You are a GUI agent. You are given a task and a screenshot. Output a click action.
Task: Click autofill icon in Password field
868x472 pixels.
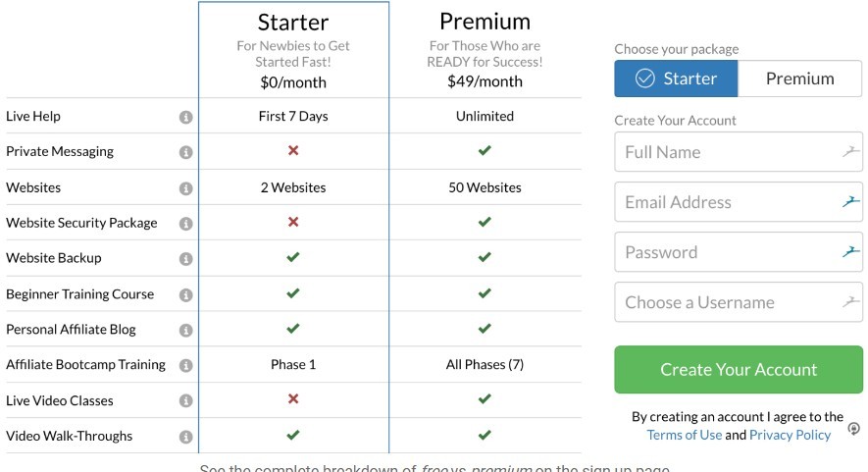(x=851, y=252)
